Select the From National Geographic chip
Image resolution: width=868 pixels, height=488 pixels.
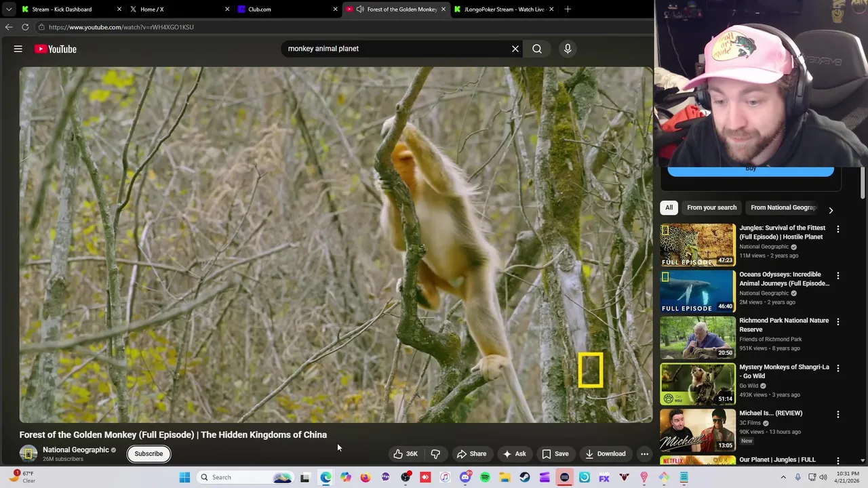[783, 207]
